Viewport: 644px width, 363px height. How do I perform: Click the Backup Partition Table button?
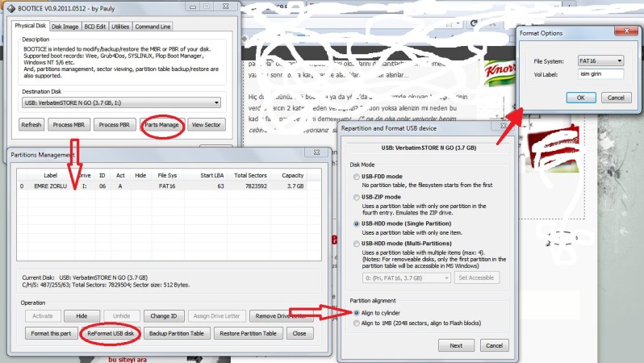coord(177,333)
